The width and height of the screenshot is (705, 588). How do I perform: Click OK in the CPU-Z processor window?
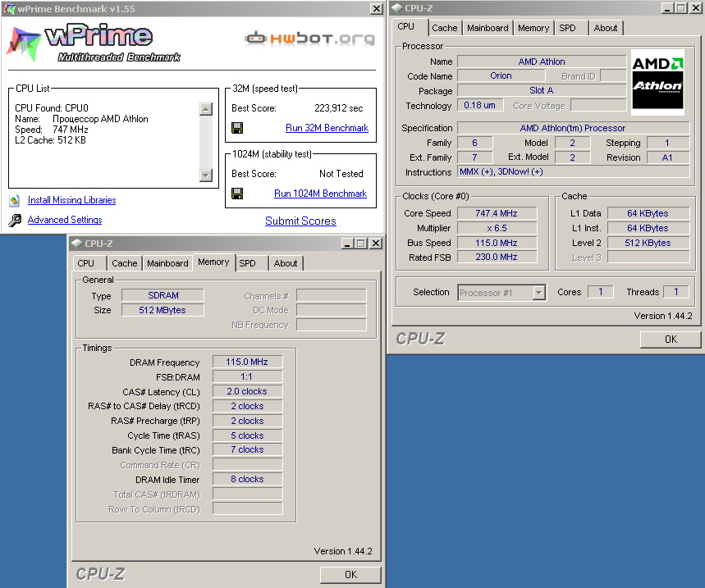tap(671, 340)
